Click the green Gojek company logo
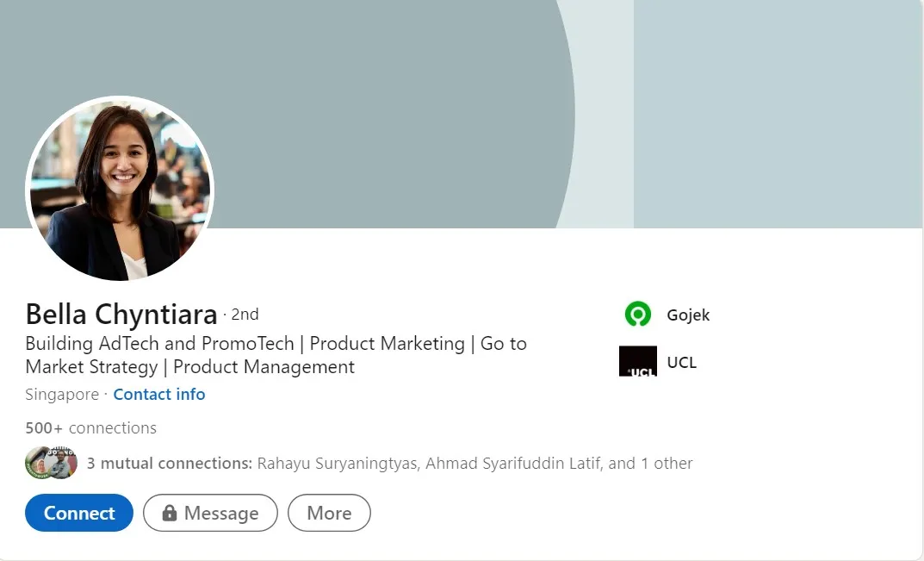 [x=637, y=315]
